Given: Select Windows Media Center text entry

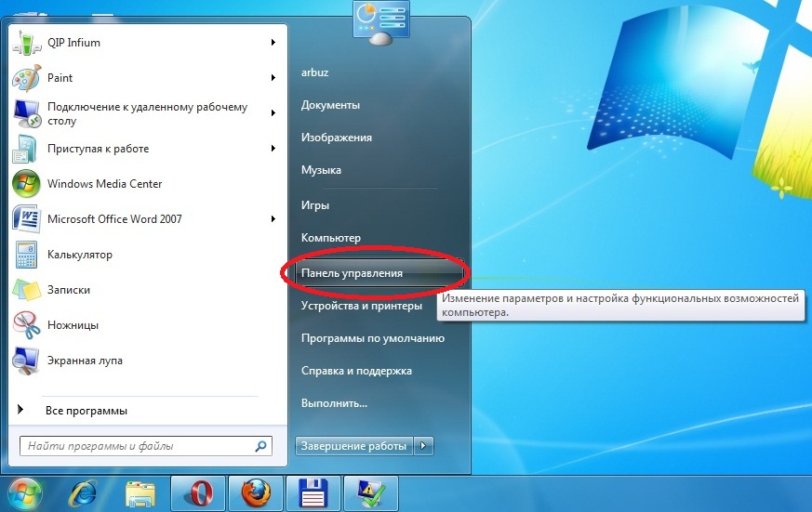Looking at the screenshot, I should click(104, 184).
